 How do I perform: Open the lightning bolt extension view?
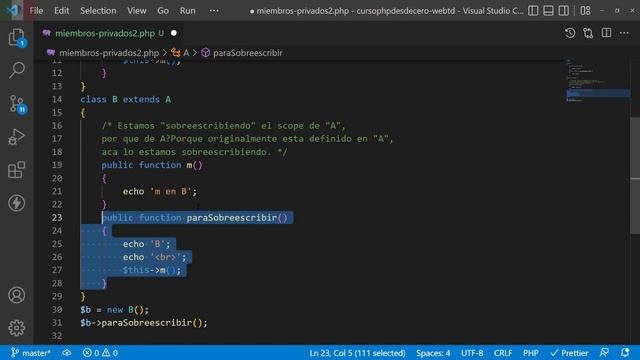(17, 203)
